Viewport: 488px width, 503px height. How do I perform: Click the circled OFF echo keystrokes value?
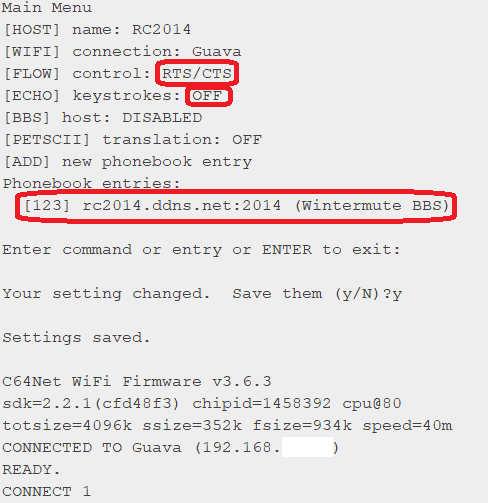click(x=207, y=96)
